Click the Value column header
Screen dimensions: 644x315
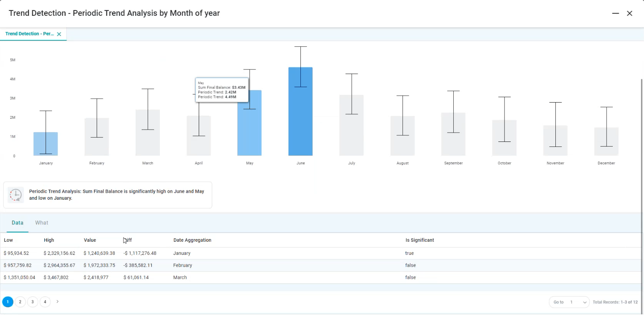(90, 240)
